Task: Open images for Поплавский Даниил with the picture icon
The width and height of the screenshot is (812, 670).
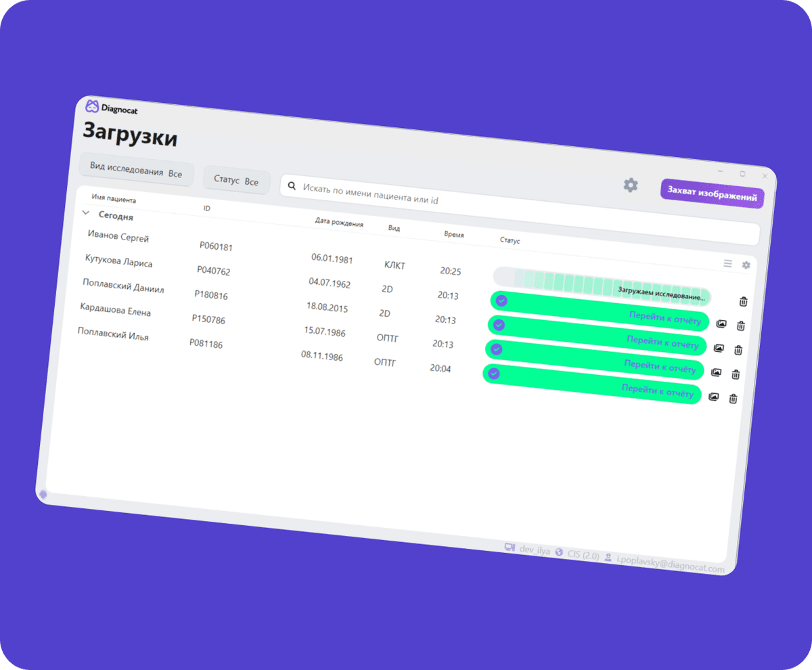Action: (719, 349)
